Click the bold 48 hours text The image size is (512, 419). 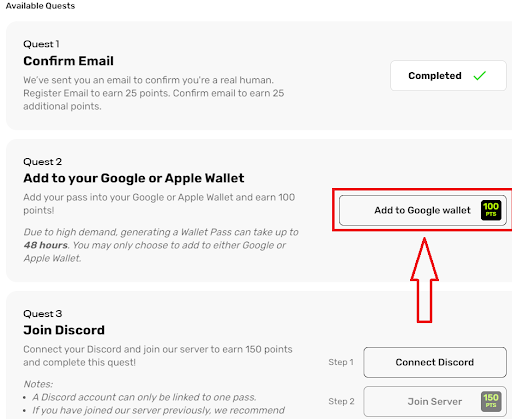coord(46,245)
